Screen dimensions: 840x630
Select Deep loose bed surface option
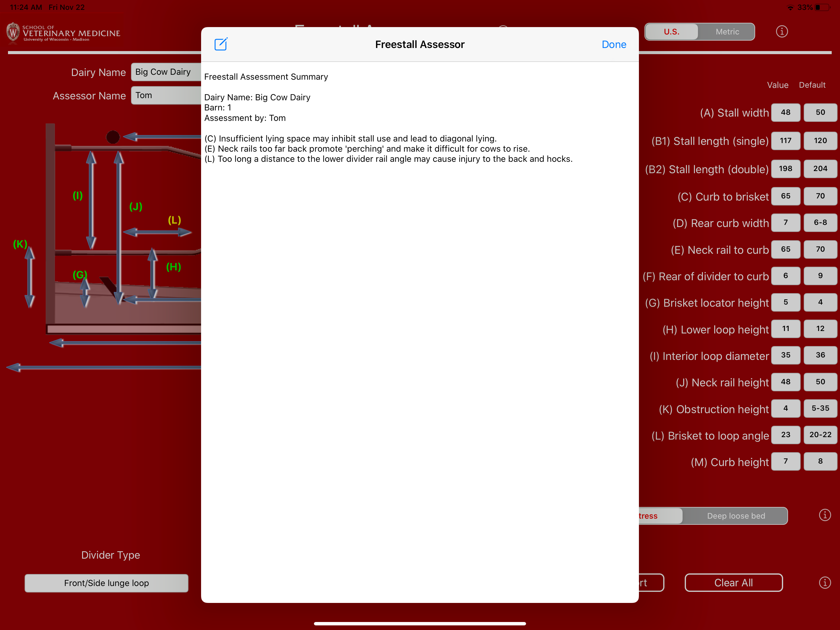[x=735, y=516]
